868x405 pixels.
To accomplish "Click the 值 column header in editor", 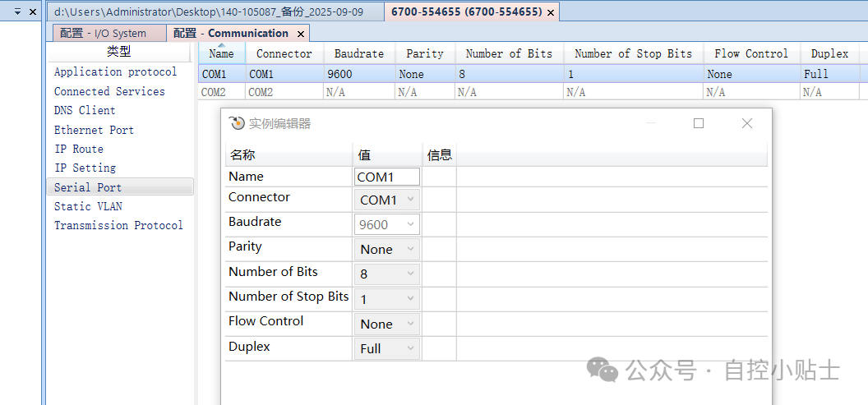I will click(x=387, y=155).
